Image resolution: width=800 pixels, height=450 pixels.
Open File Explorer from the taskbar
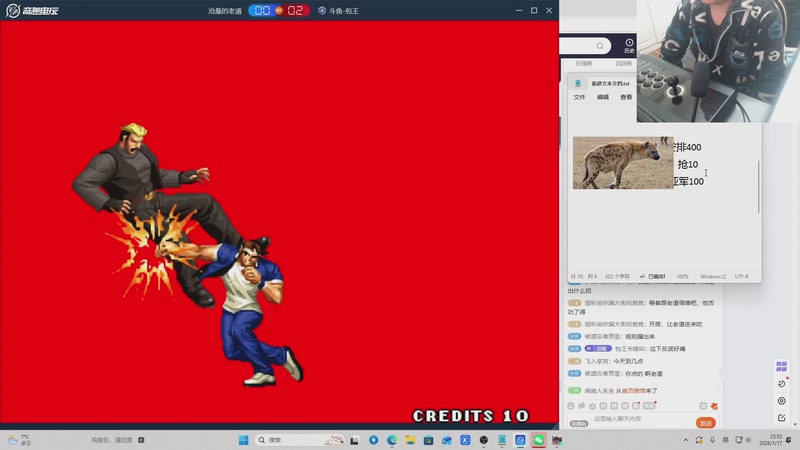coord(410,440)
